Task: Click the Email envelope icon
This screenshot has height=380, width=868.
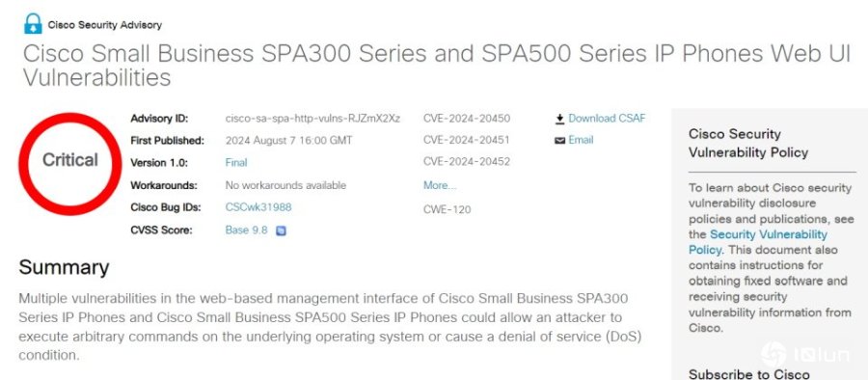Action: [559, 141]
